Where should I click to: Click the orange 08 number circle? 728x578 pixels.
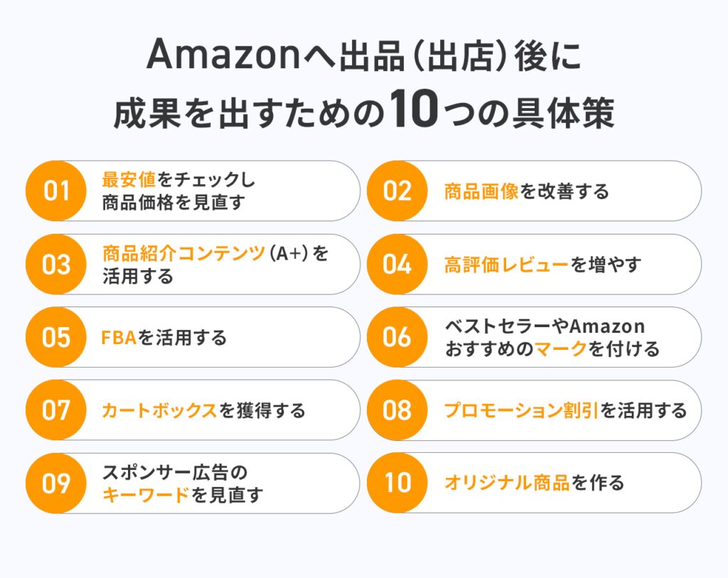click(397, 410)
